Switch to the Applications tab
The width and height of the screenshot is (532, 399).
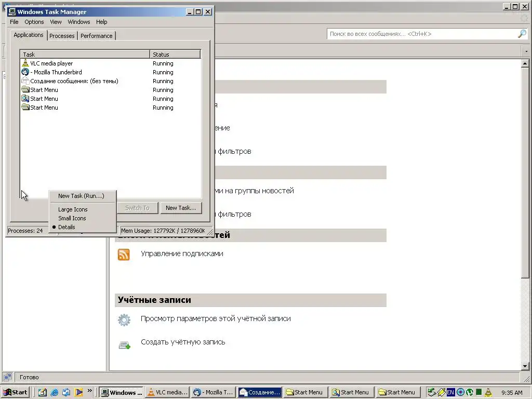point(29,35)
